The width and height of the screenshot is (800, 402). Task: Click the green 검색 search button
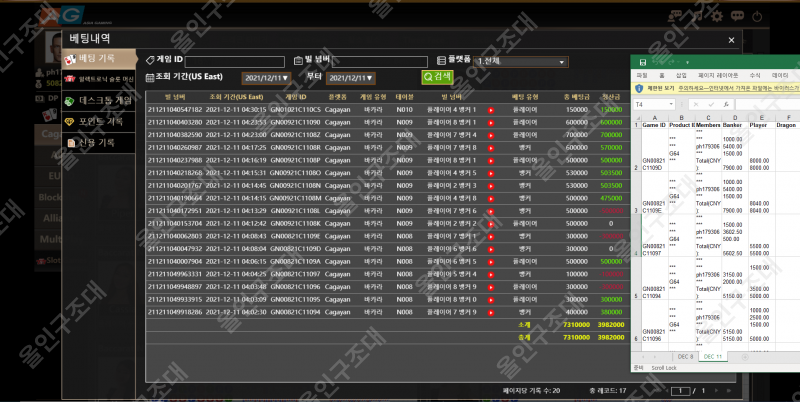pyautogui.click(x=437, y=77)
